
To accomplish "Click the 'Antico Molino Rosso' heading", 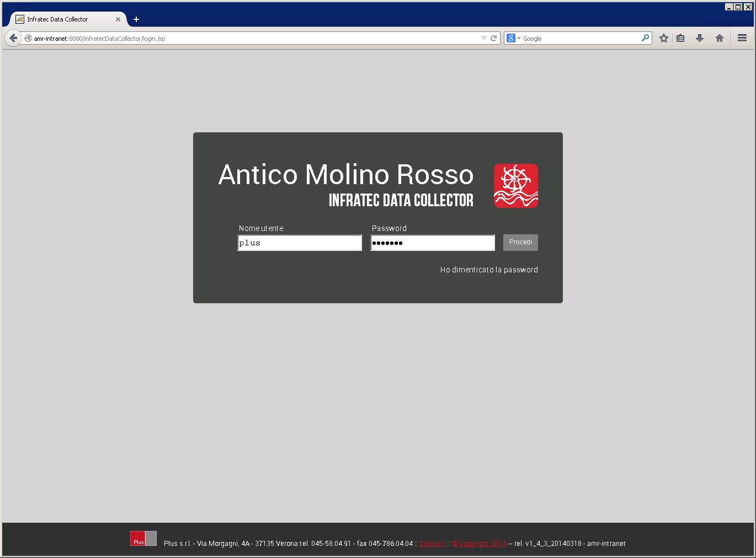I will 346,175.
